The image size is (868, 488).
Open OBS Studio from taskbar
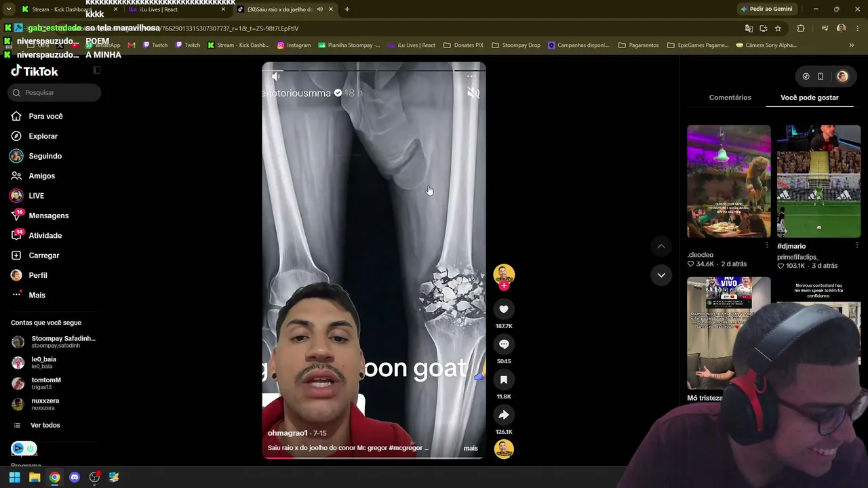(x=94, y=477)
